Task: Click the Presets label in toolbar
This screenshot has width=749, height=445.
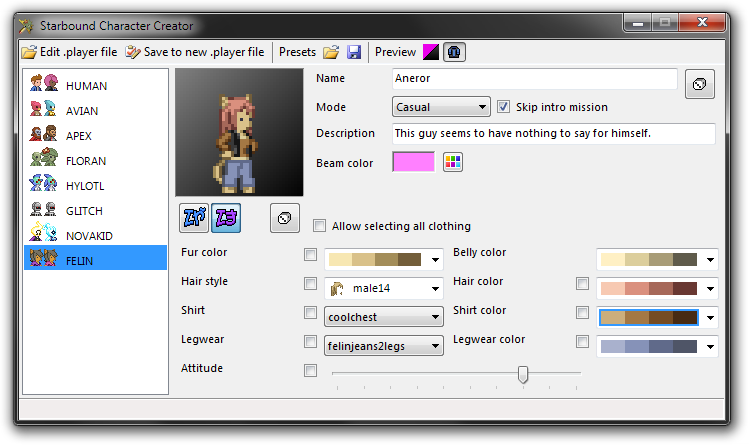Action: tap(297, 52)
